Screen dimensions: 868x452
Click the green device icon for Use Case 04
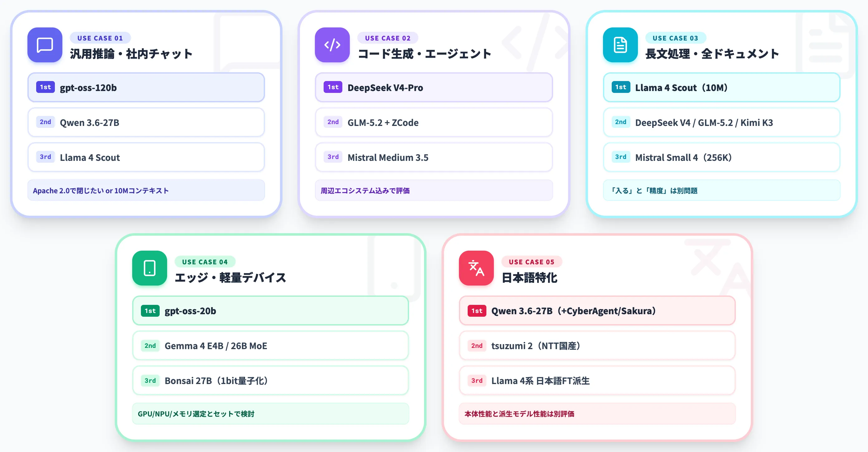click(150, 268)
